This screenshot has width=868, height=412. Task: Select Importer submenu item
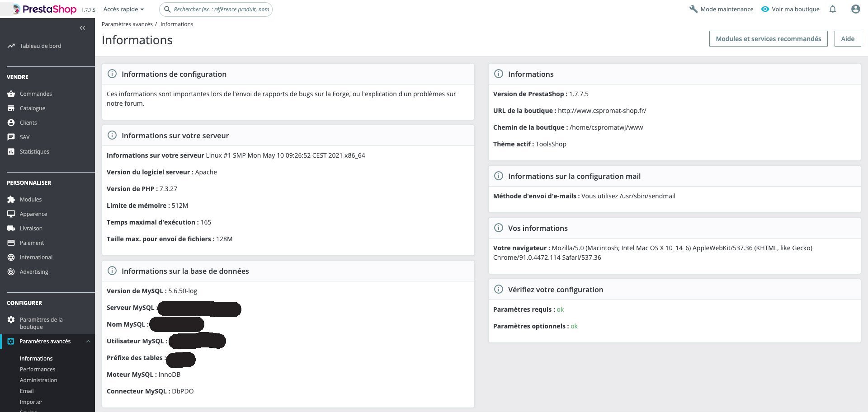[x=31, y=402]
